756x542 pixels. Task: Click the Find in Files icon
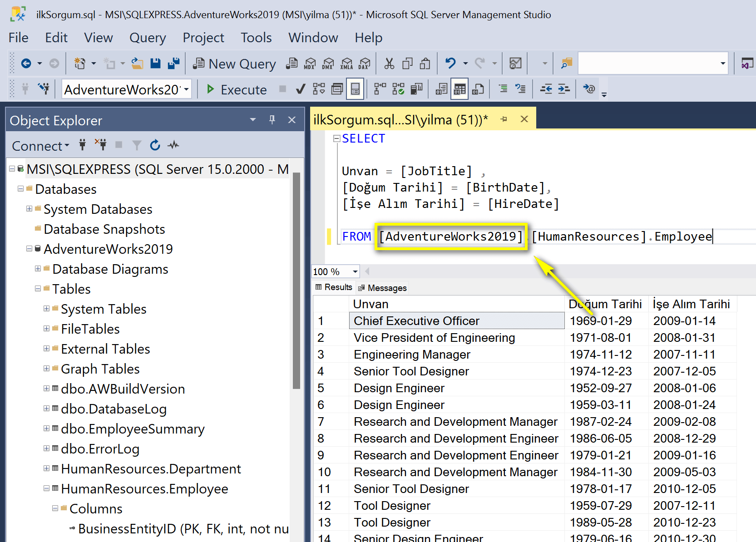pos(566,64)
